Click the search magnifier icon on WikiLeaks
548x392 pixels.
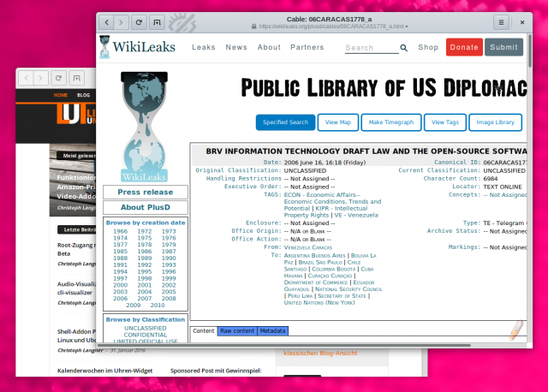[x=403, y=48]
